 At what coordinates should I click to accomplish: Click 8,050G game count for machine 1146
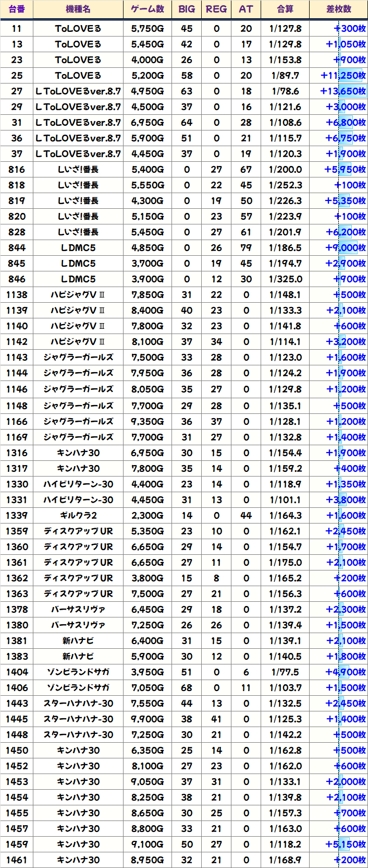pos(148,389)
